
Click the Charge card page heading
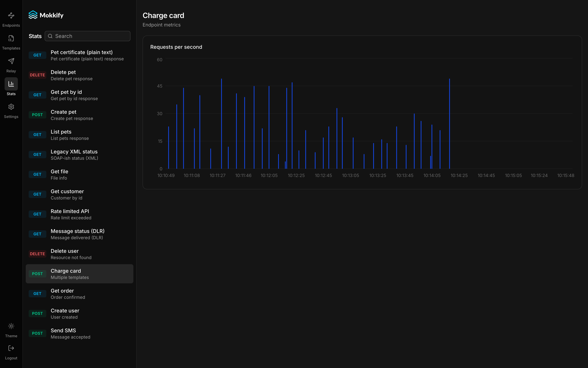163,16
